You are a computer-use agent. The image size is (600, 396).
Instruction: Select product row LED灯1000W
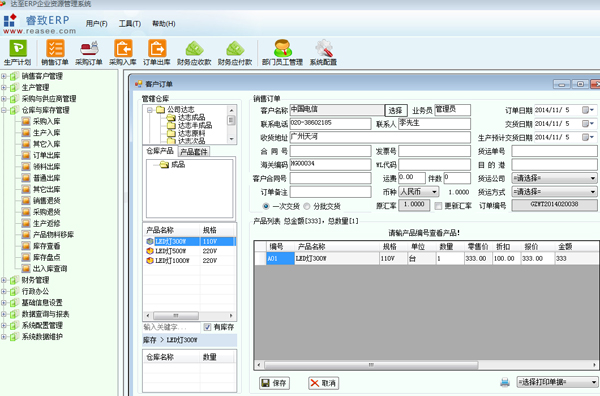click(190, 261)
